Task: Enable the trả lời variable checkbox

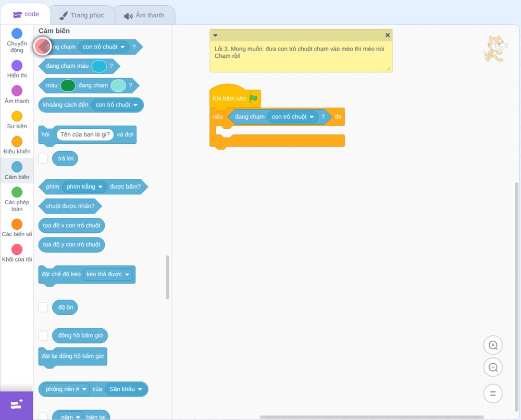Action: [x=43, y=158]
